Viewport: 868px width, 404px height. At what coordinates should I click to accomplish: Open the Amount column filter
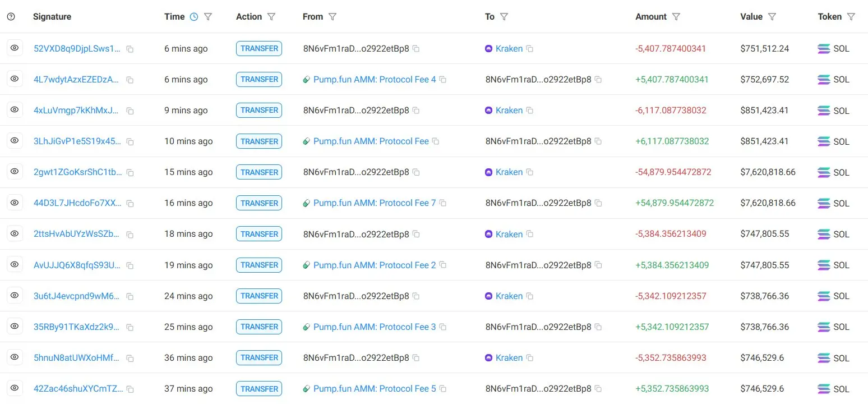[676, 17]
